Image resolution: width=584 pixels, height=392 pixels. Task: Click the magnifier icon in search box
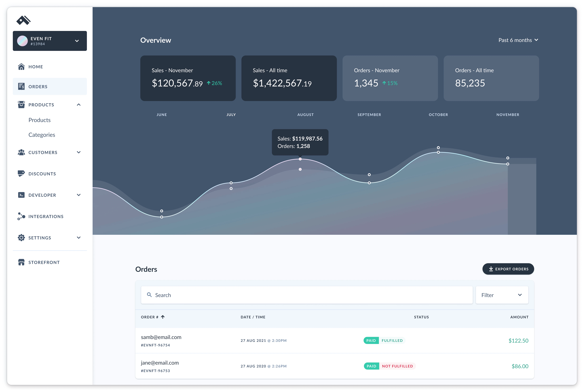coord(149,295)
